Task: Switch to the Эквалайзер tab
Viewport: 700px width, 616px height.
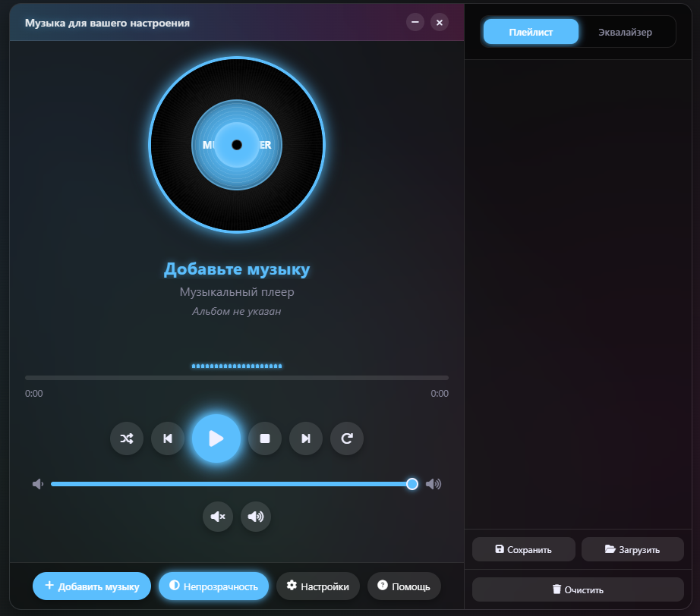Action: coord(625,32)
